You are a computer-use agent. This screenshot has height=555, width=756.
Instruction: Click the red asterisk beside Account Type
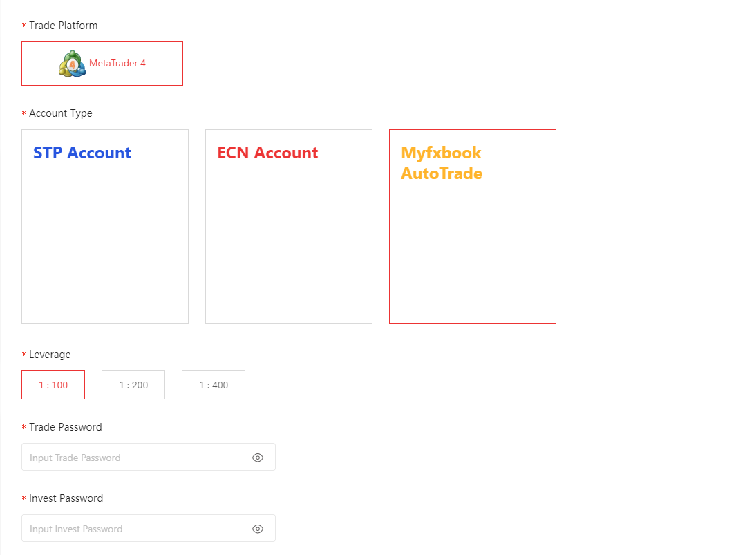(x=24, y=114)
